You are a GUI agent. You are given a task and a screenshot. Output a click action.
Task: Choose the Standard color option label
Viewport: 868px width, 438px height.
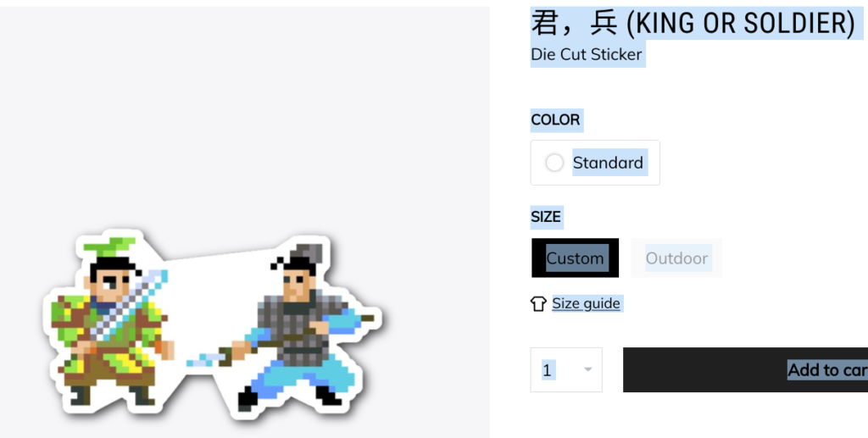[x=608, y=163]
